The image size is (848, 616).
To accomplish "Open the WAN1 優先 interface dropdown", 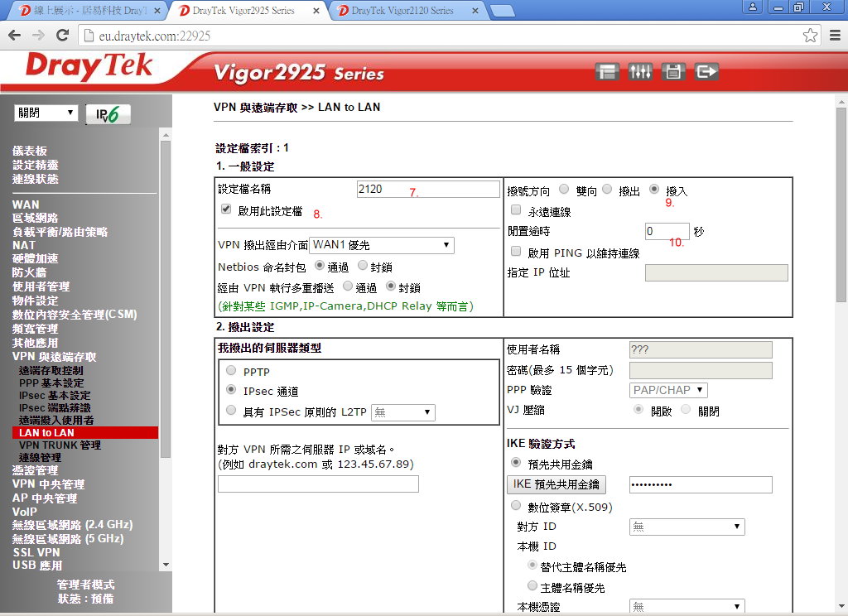I will pyautogui.click(x=381, y=245).
